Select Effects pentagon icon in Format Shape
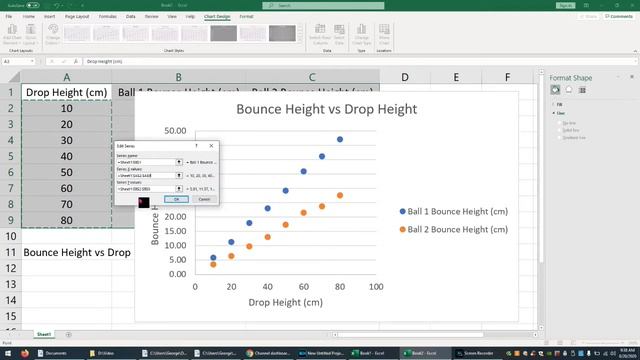 (569, 90)
